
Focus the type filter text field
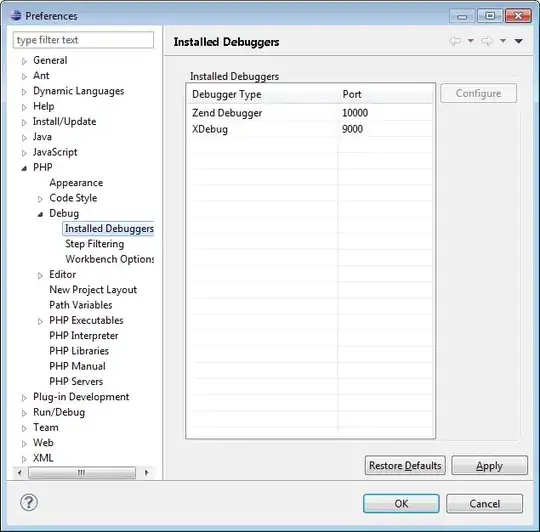click(83, 40)
